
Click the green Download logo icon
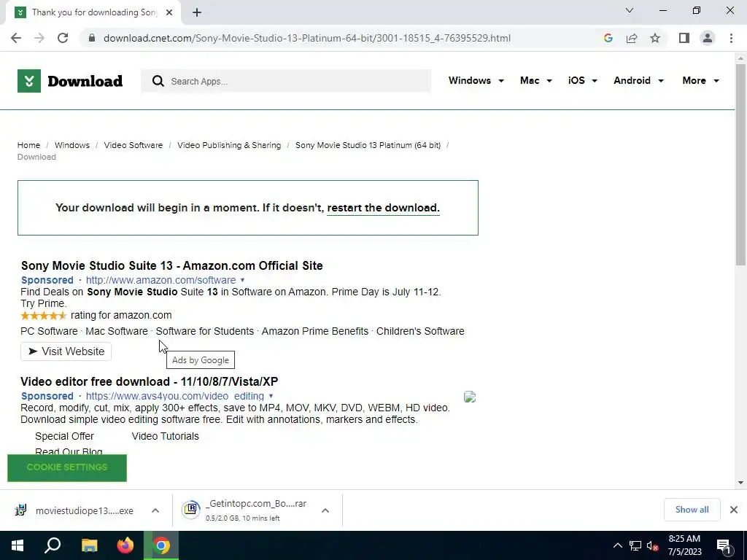point(29,81)
